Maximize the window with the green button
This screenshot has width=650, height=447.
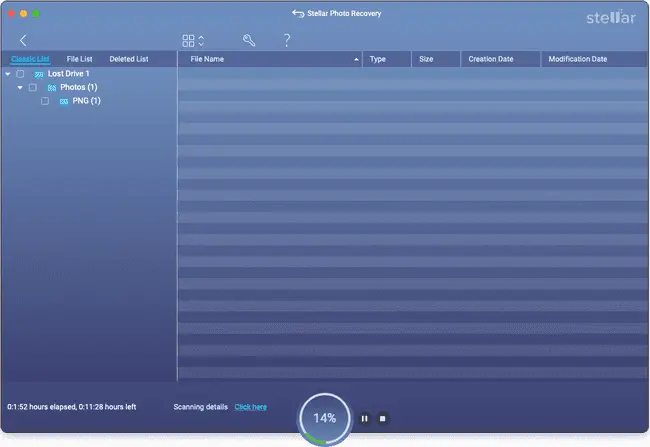click(36, 14)
